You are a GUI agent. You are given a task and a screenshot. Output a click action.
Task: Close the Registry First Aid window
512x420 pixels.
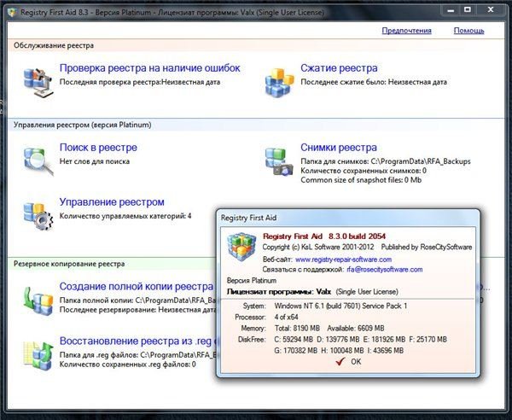[x=490, y=10]
